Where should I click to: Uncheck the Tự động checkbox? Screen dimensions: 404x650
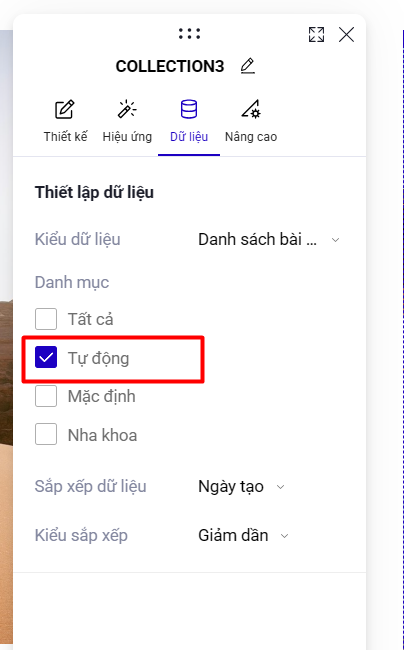[x=46, y=357]
